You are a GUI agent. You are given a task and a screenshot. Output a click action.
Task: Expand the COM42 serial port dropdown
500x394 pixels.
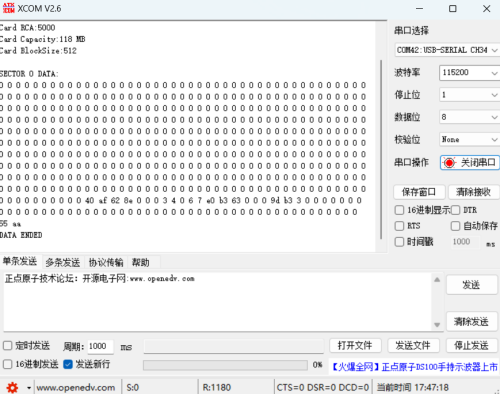point(447,50)
